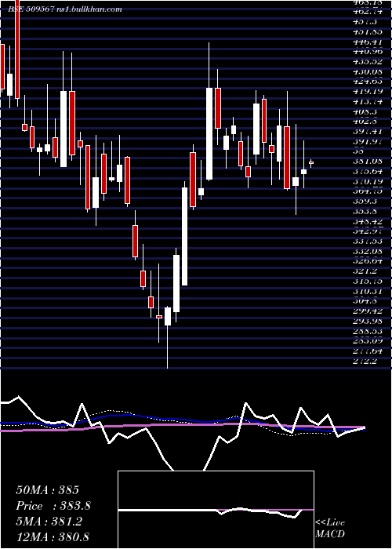Click the 50MA : 385 readout

[47, 490]
